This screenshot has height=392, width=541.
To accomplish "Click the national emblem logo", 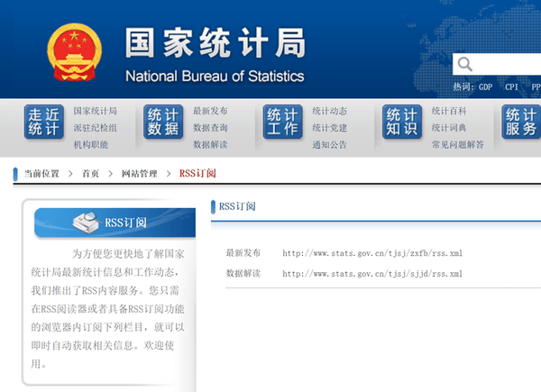I will click(x=74, y=52).
